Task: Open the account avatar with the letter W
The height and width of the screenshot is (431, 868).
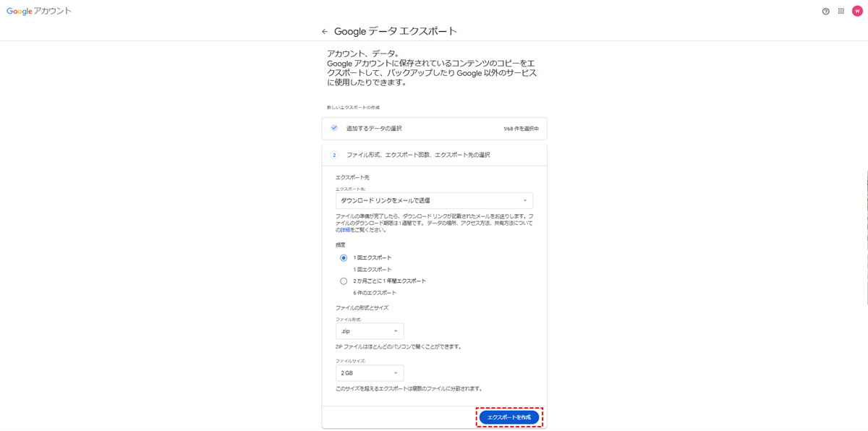Action: click(x=857, y=12)
